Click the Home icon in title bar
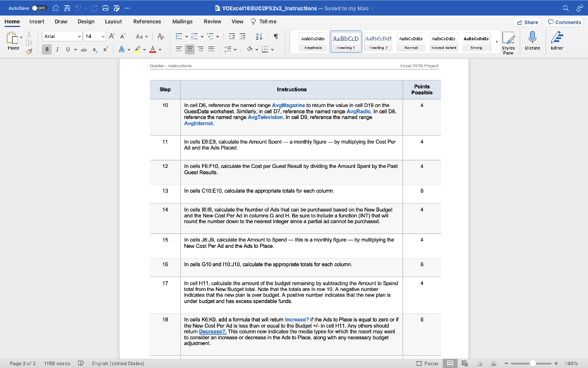588x368 pixels. (x=56, y=8)
